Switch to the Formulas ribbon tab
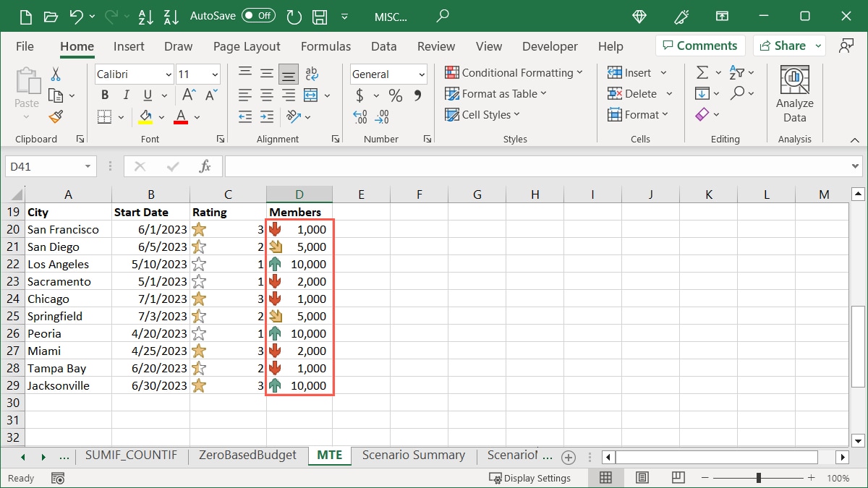868x488 pixels. [325, 46]
